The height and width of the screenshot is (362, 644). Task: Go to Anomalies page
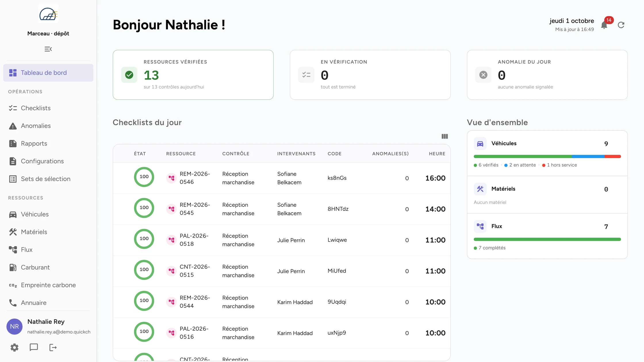48,126
